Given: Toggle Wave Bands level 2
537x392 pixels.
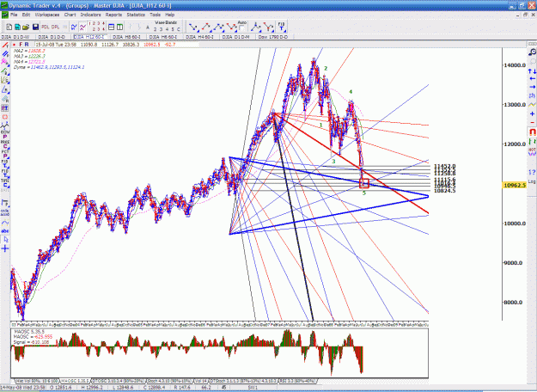Looking at the screenshot, I should (156, 29).
